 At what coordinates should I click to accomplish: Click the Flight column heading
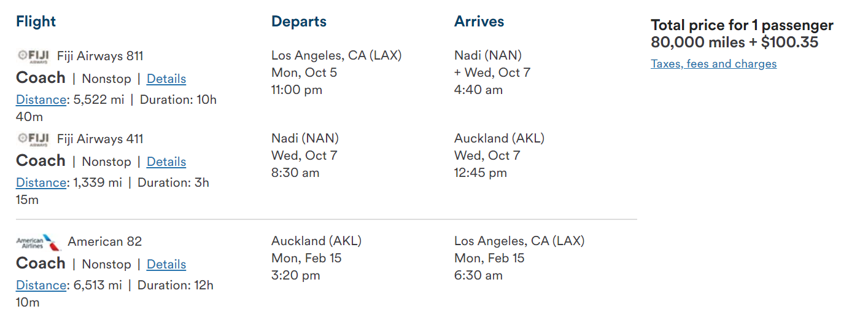36,22
